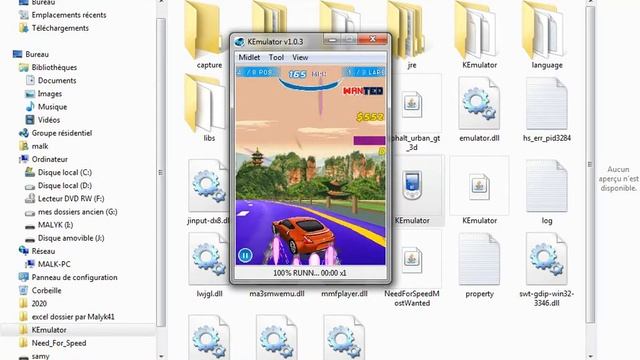Viewport: 640px width, 360px height.
Task: Close the KEmulator v1.0.3 window
Action: (372, 39)
